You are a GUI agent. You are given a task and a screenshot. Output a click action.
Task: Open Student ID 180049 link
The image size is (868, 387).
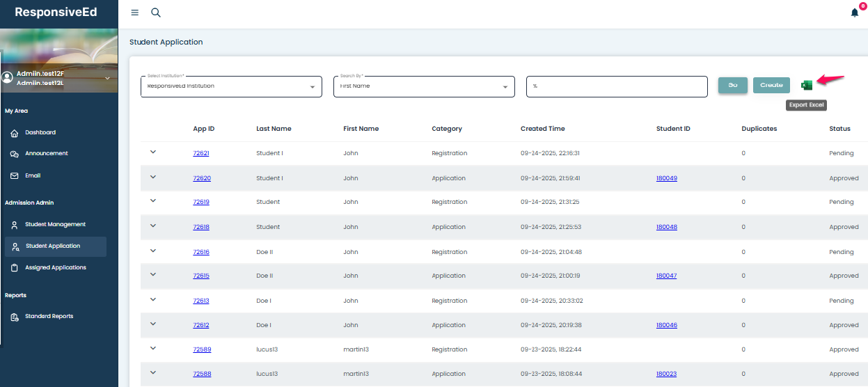(666, 178)
